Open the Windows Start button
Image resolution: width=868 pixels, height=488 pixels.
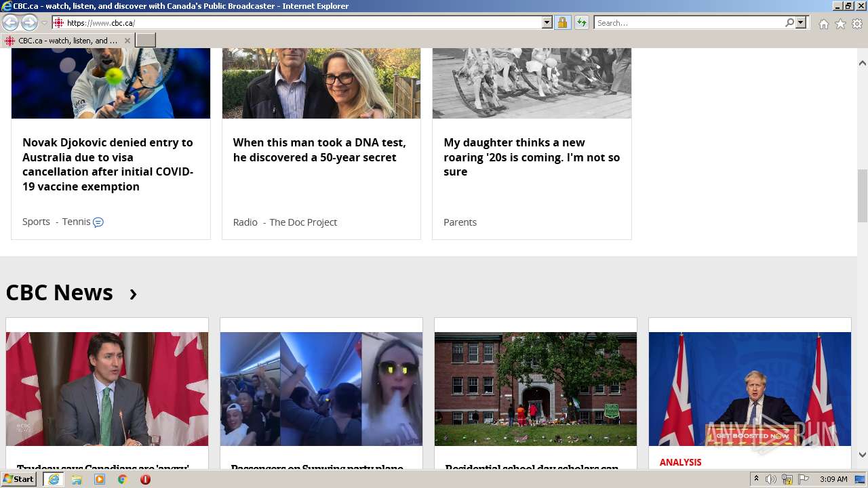point(18,479)
